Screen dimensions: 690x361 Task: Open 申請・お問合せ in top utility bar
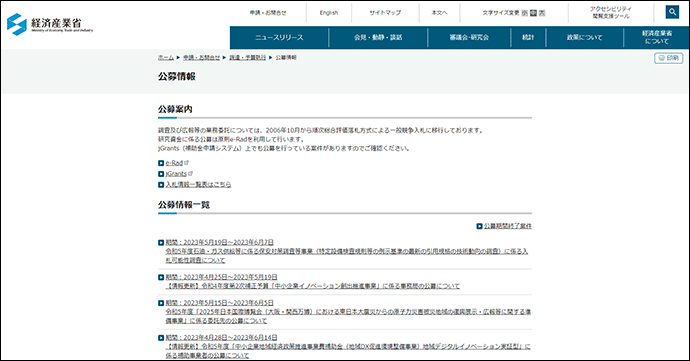[x=268, y=13]
